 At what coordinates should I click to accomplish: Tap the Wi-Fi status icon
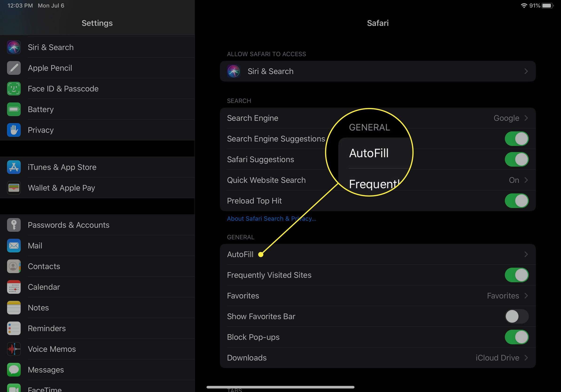tap(524, 5)
